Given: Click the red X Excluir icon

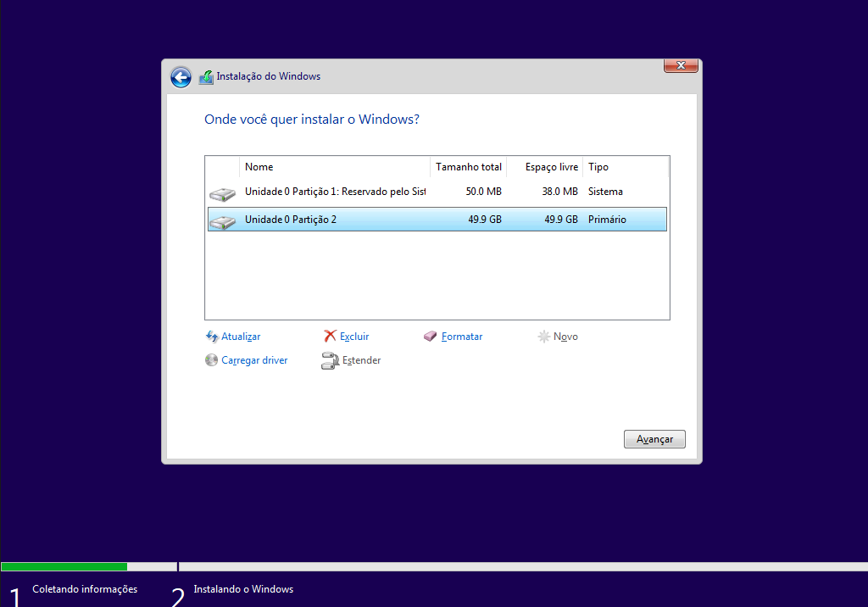Looking at the screenshot, I should [x=330, y=337].
